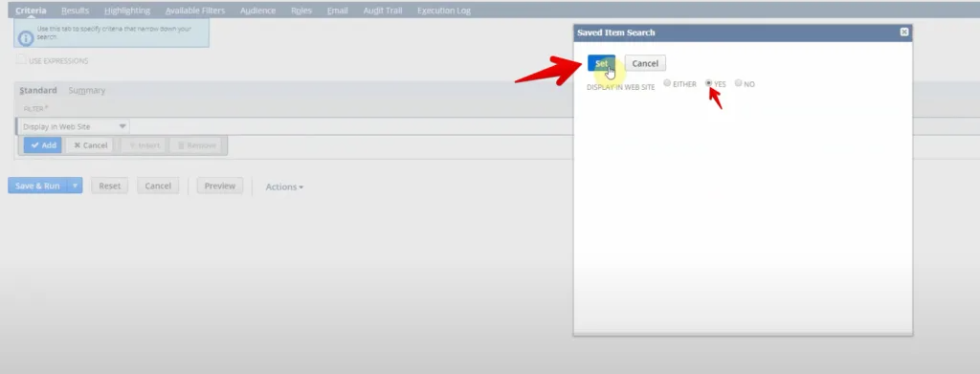Screen dimensions: 980x374
Task: Select the Standard subtab
Action: pyautogui.click(x=38, y=91)
